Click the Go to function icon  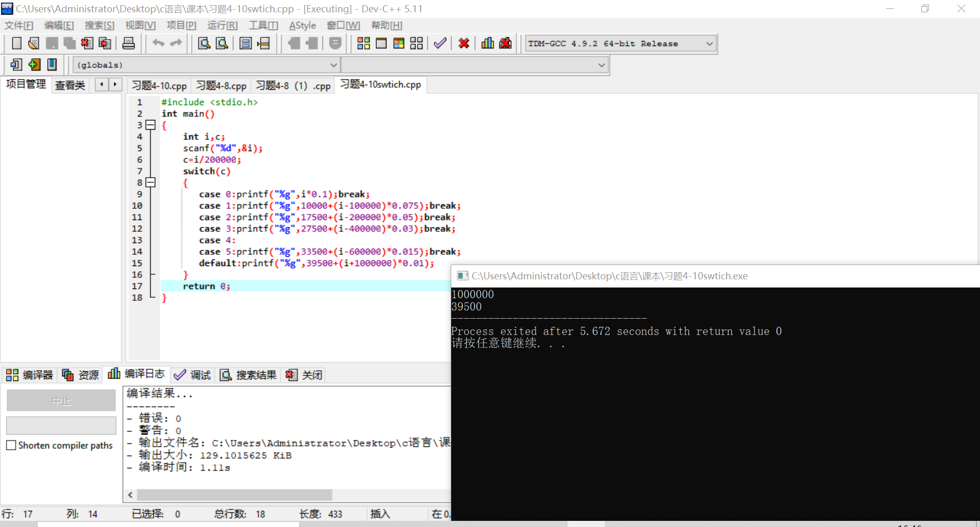point(246,43)
